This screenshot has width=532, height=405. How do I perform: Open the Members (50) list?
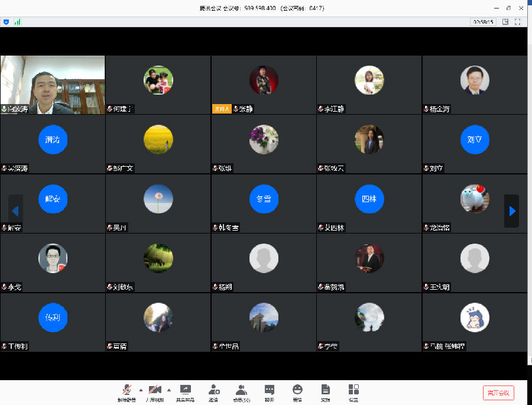tap(241, 391)
